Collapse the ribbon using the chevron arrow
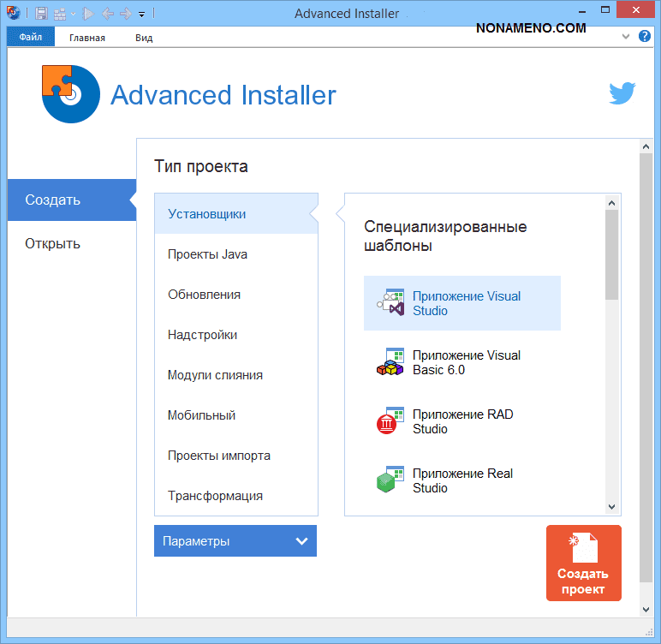 (626, 38)
